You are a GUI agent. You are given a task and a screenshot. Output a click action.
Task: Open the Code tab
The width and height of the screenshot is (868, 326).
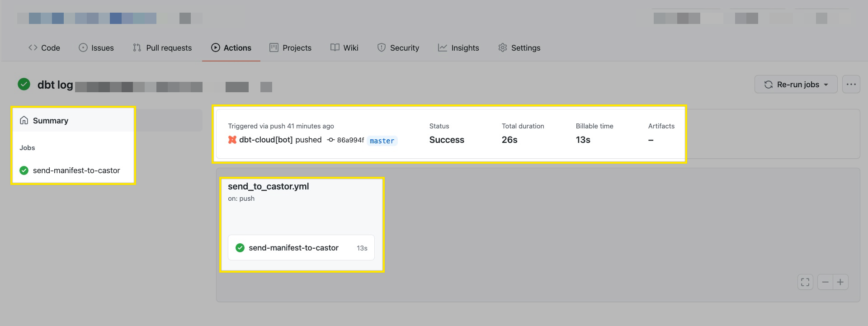click(x=44, y=48)
